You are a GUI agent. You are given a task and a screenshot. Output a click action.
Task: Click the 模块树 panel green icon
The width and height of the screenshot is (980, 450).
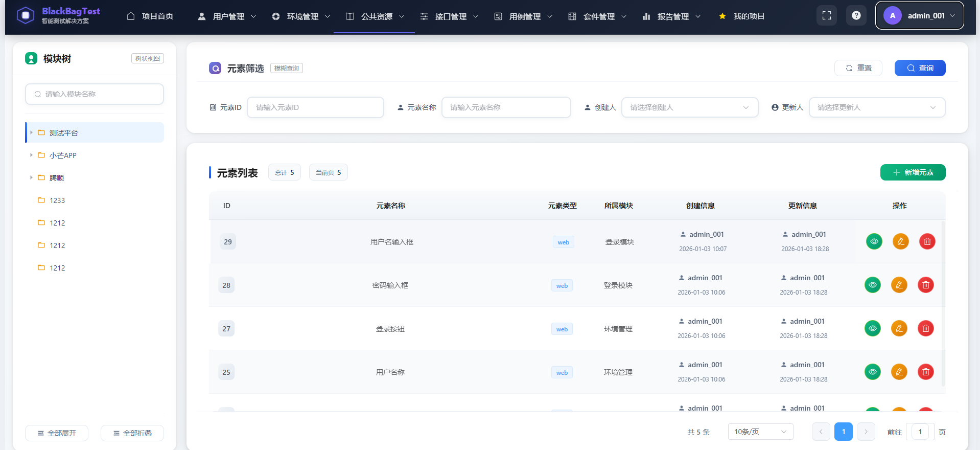[x=31, y=58]
